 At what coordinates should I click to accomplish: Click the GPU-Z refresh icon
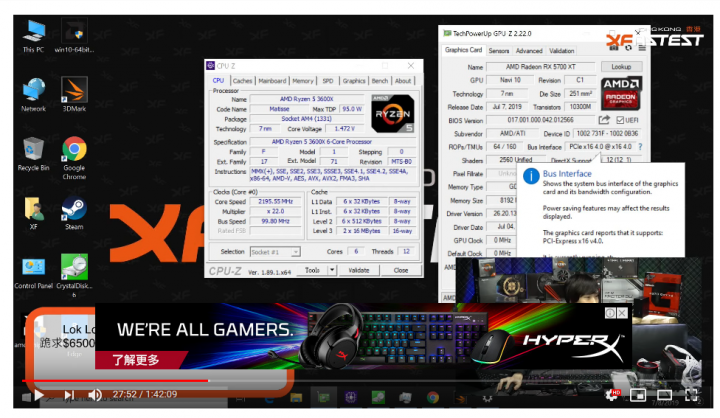coord(628,47)
